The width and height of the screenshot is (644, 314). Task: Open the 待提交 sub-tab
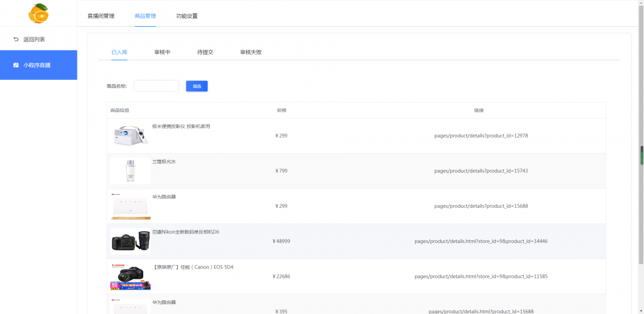[x=205, y=52]
